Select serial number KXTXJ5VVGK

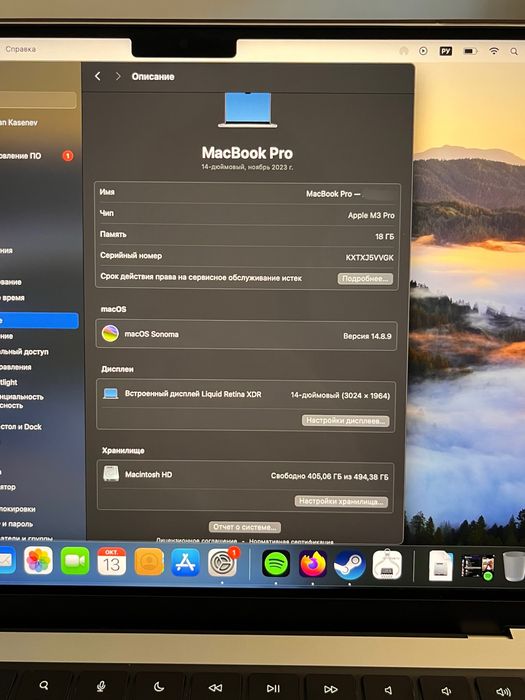[x=369, y=258]
